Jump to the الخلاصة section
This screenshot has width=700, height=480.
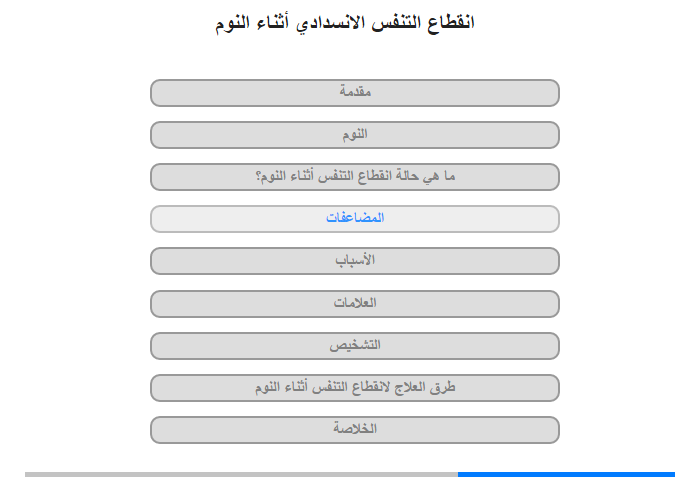[x=355, y=430]
